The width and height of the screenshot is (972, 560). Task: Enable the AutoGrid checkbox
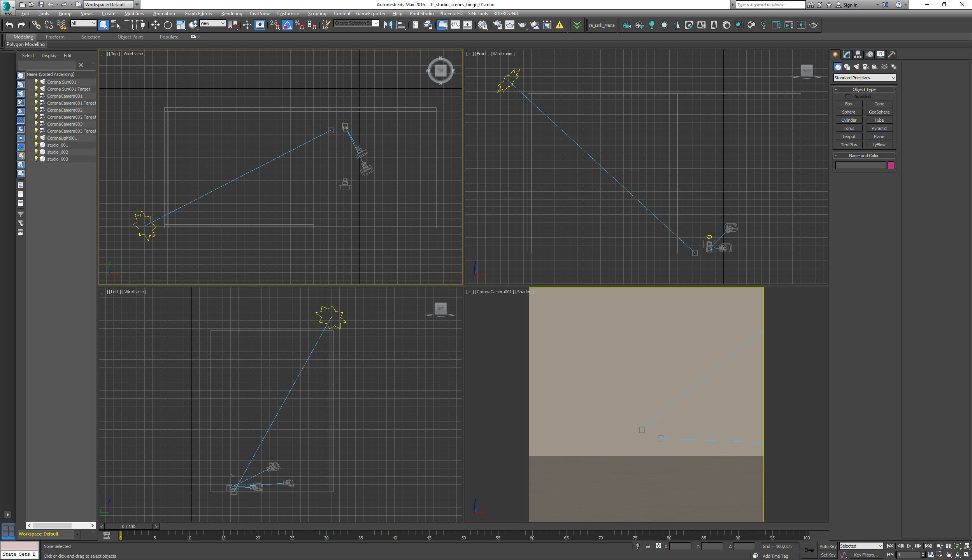(x=848, y=96)
